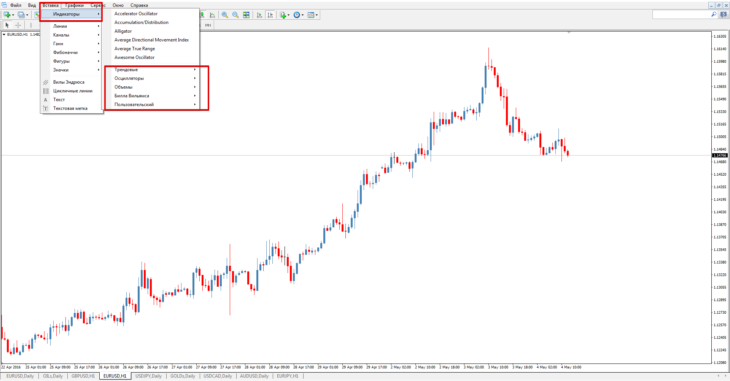Click the Zoom Out magnifier icon
The height and width of the screenshot is (381, 730).
tap(236, 15)
